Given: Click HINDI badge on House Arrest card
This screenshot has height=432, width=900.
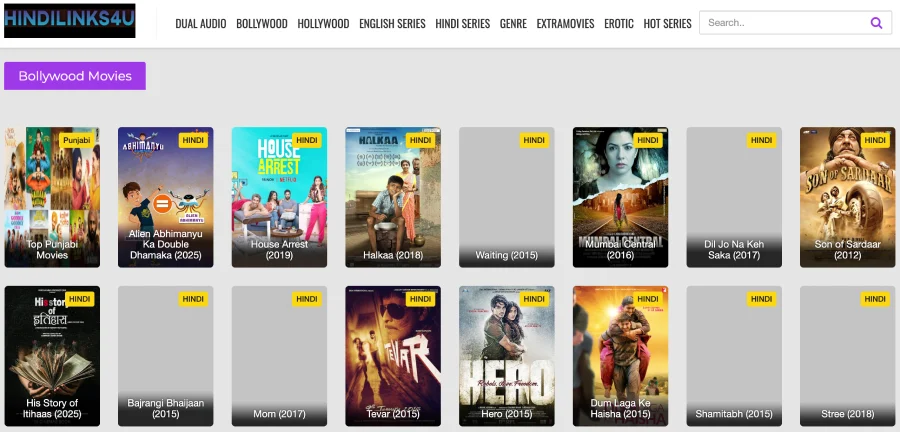Looking at the screenshot, I should pyautogui.click(x=307, y=141).
